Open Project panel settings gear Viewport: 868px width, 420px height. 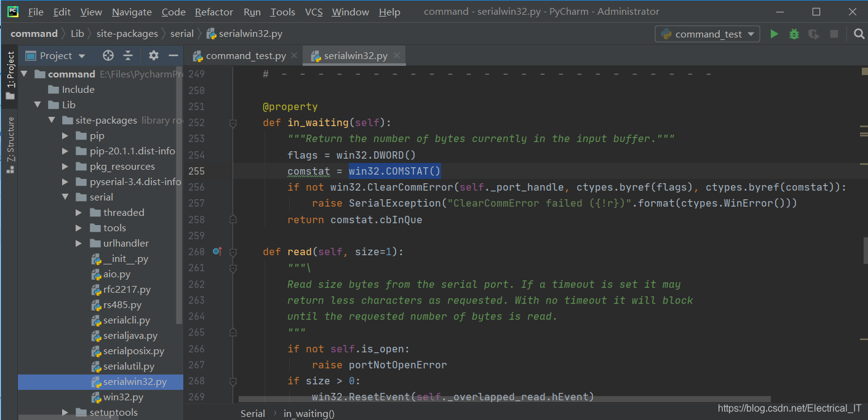154,56
